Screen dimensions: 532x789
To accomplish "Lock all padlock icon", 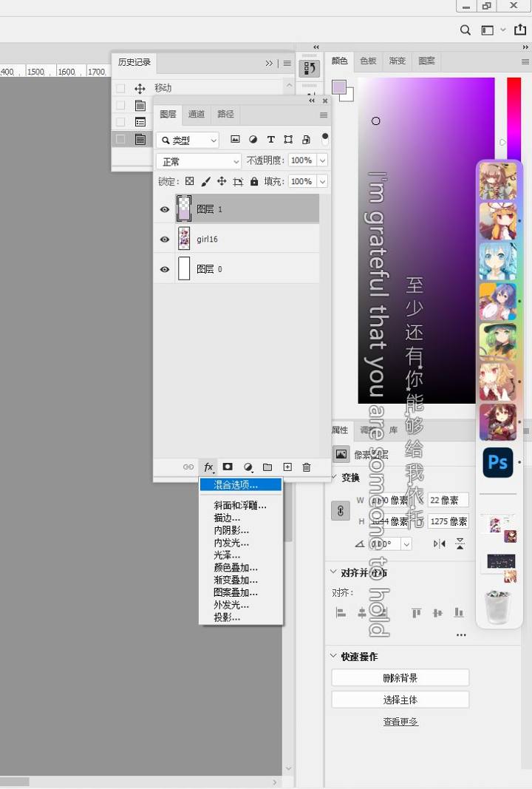I will click(x=254, y=181).
